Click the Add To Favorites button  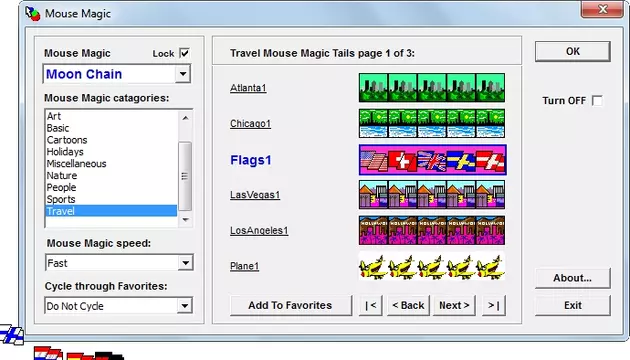pos(290,305)
